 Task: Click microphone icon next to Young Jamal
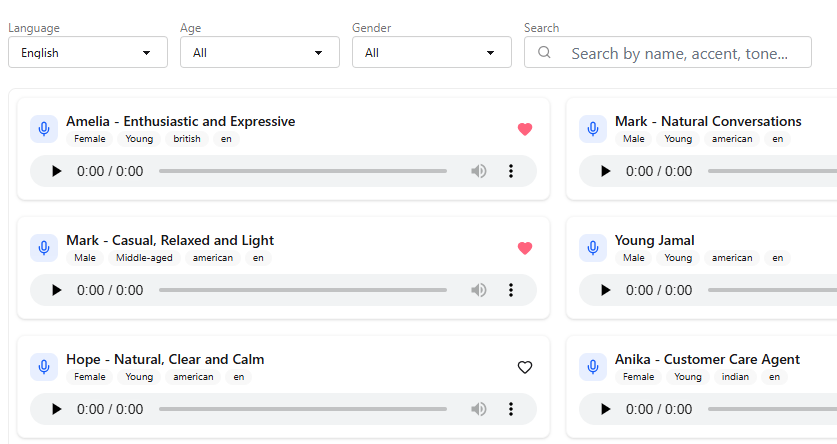pos(593,248)
